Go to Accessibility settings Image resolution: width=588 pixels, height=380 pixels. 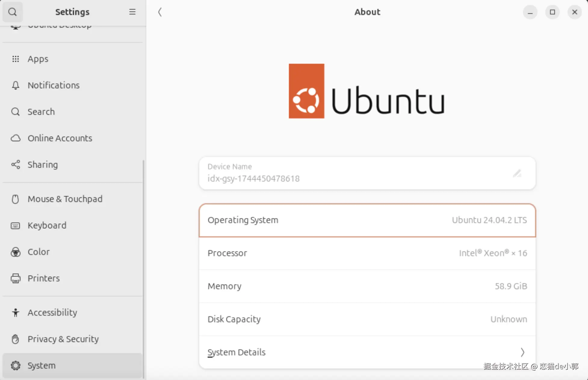click(52, 313)
